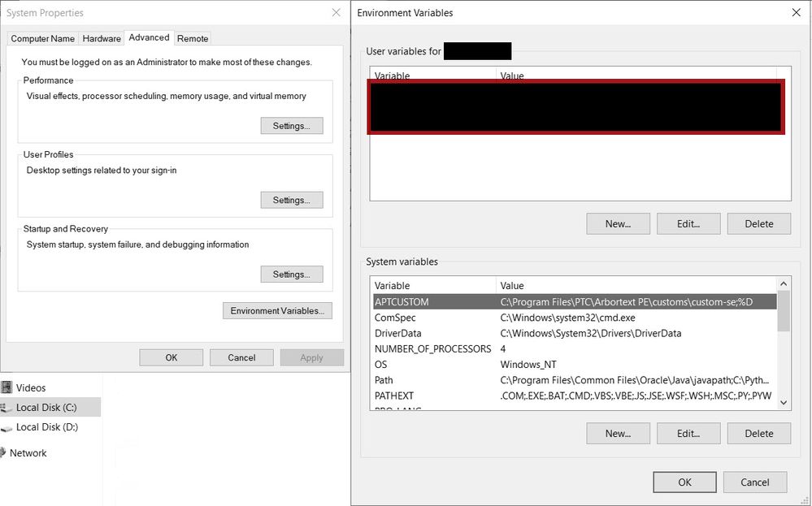812x506 pixels.
Task: Click the Path value starting with Oracle Java javapath
Action: [634, 380]
